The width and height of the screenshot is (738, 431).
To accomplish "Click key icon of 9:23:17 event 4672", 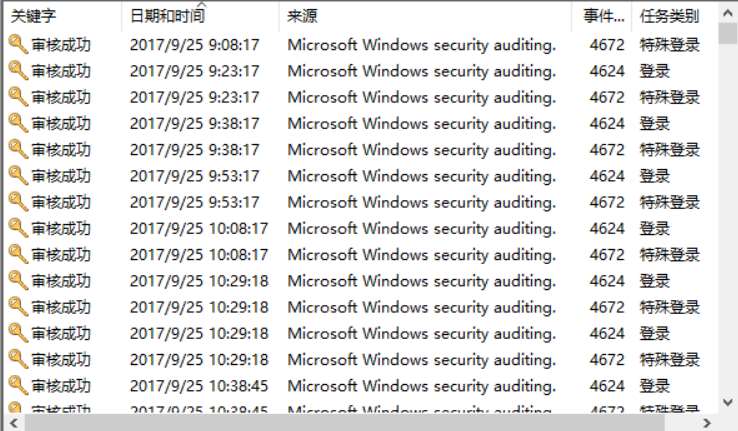I will pyautogui.click(x=18, y=97).
